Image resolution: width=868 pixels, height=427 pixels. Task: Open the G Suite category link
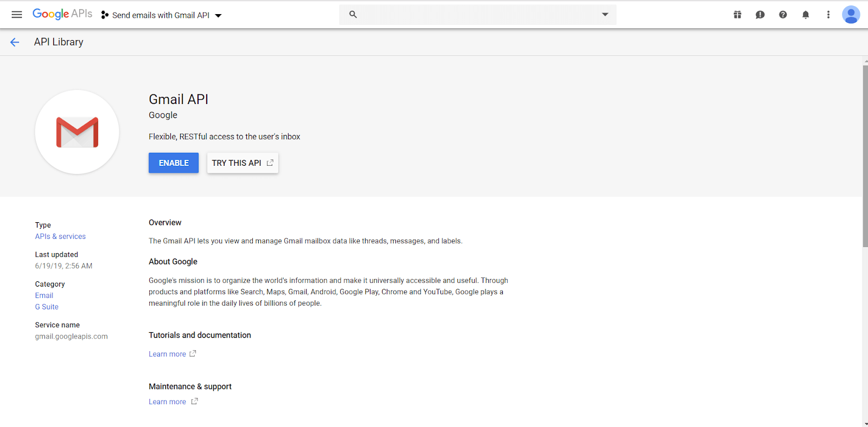pos(47,307)
